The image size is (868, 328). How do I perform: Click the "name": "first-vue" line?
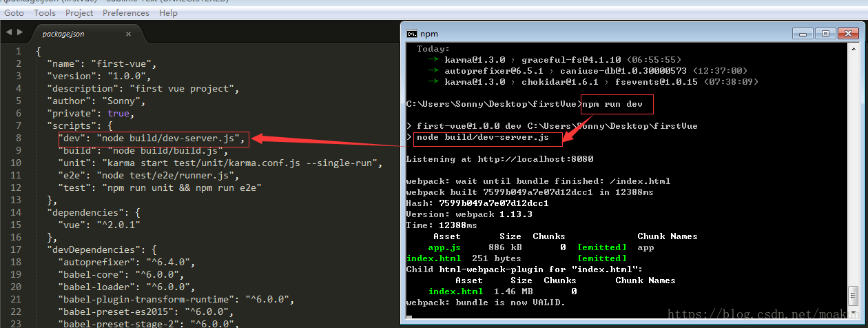tap(102, 63)
